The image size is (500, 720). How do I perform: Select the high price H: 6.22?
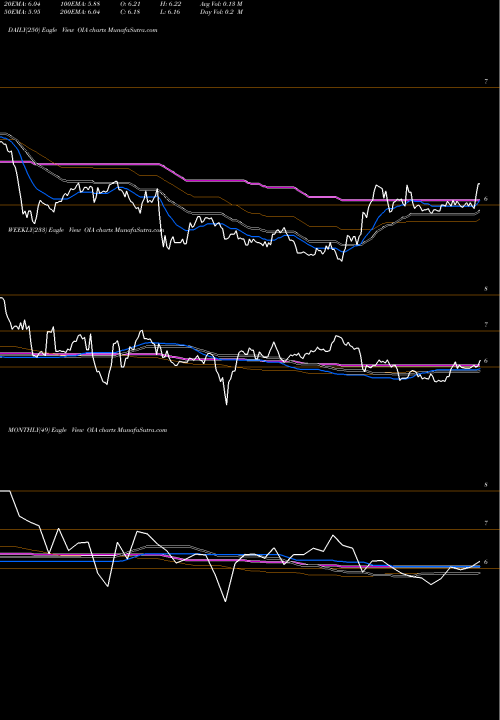(169, 4)
